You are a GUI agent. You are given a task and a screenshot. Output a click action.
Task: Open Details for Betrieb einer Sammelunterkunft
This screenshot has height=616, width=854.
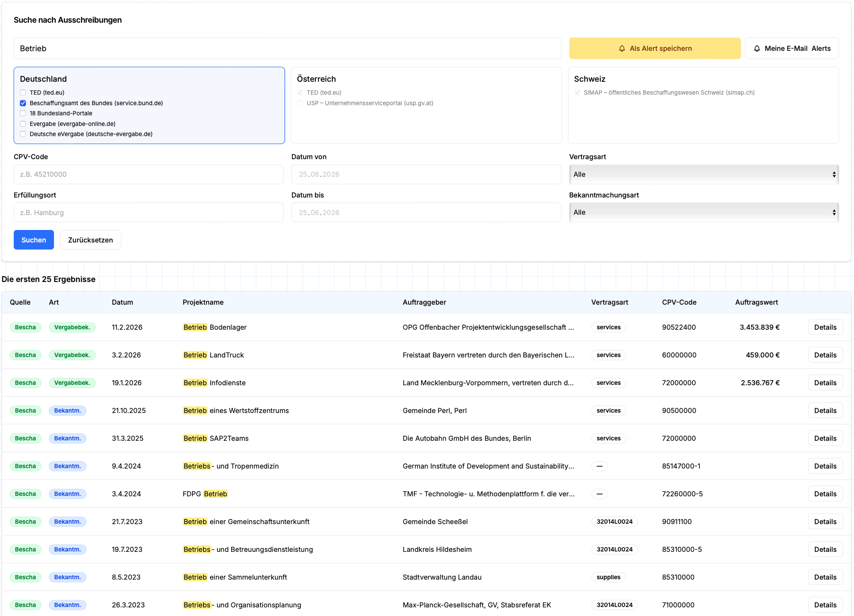click(x=825, y=577)
